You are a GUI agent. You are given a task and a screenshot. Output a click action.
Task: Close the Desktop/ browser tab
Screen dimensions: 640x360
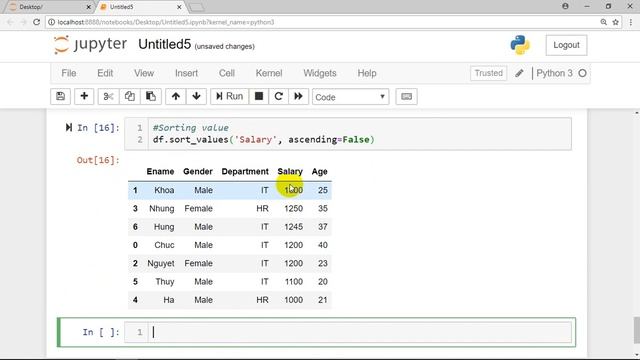88,7
